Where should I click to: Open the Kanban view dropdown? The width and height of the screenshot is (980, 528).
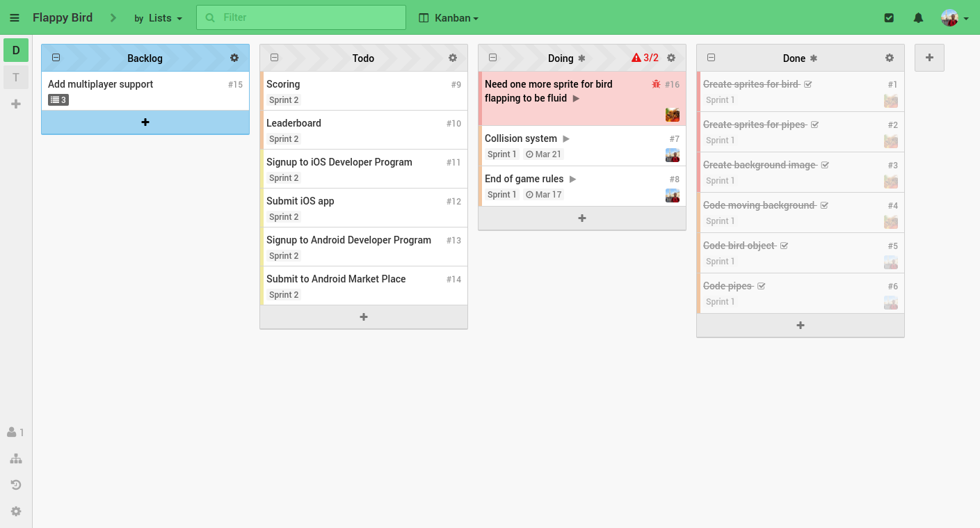pos(449,18)
